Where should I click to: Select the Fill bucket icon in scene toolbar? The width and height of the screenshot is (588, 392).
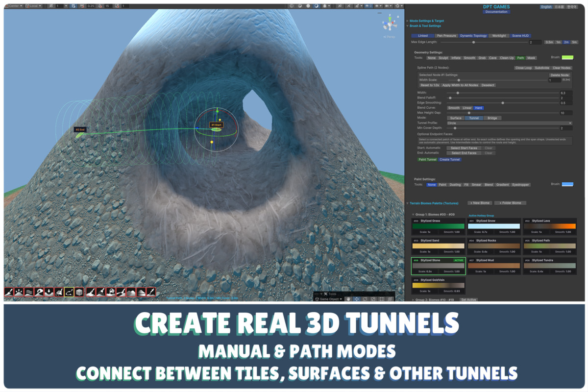click(111, 292)
